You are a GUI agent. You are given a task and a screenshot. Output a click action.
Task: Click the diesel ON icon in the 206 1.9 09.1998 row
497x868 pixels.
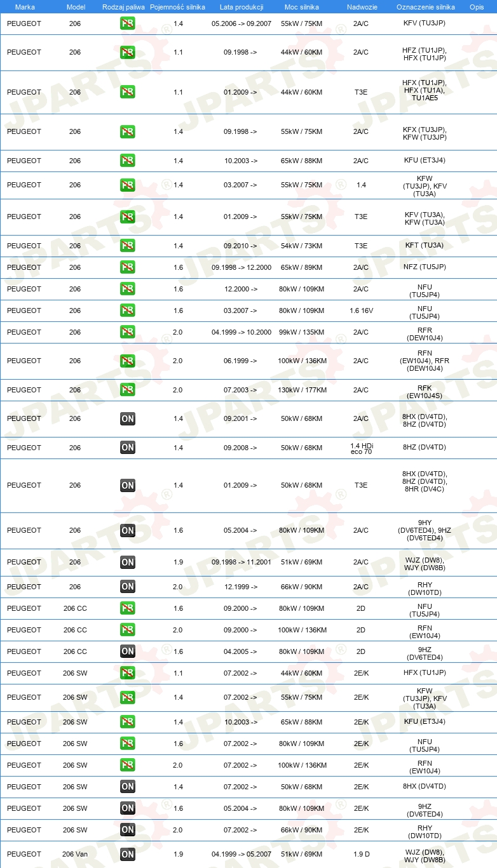pos(128,562)
